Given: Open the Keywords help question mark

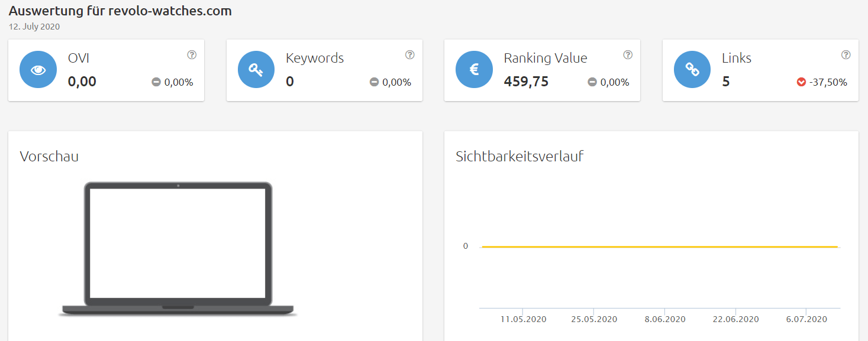Looking at the screenshot, I should [x=410, y=55].
